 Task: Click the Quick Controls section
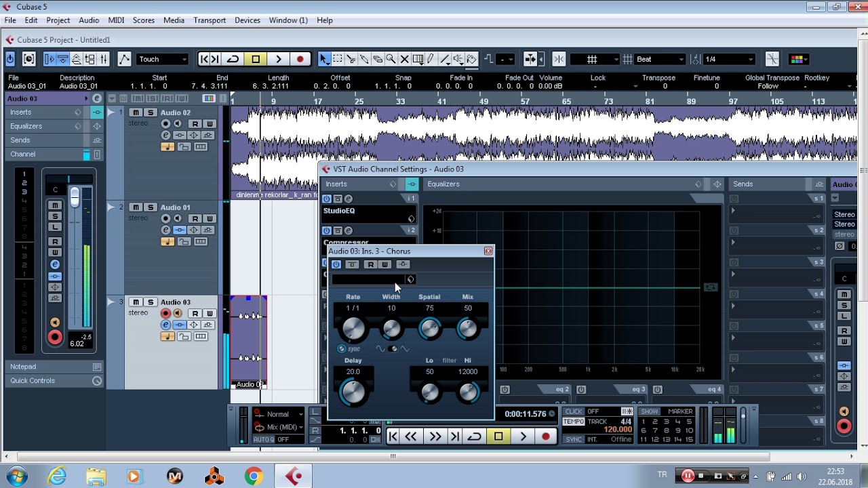click(55, 381)
